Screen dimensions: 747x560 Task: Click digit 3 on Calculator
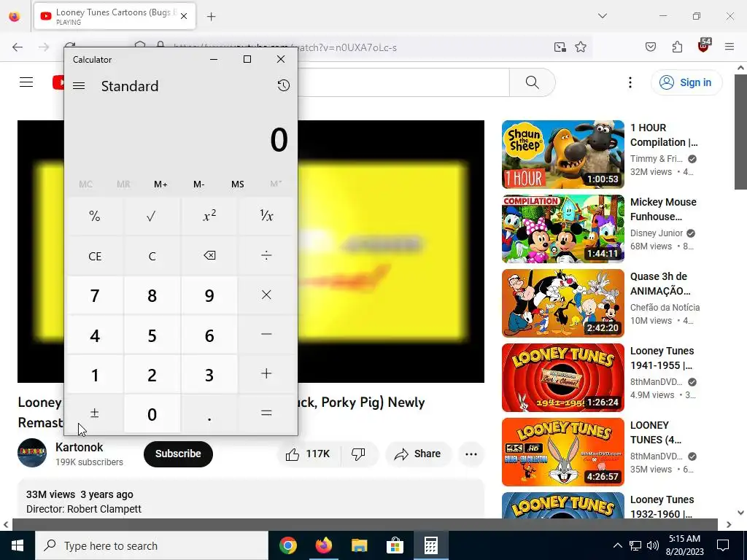pos(209,374)
